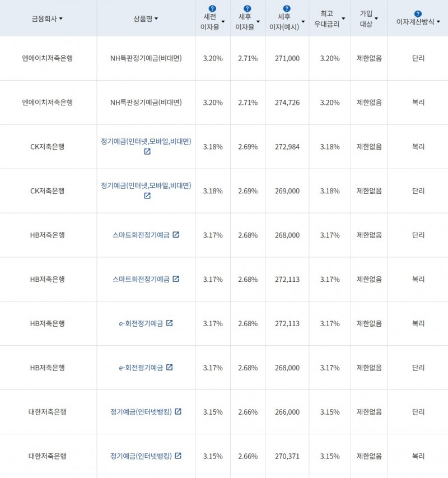Viewport: 448px width, 478px height.
Task: Toggle sorting on the 세후이자(예시) column
Action: tap(302, 21)
